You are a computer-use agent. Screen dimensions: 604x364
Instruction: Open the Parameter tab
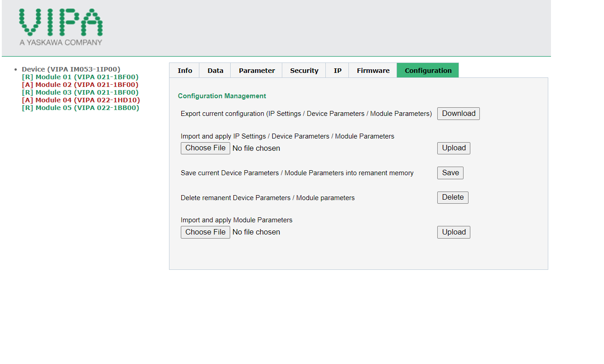(256, 70)
